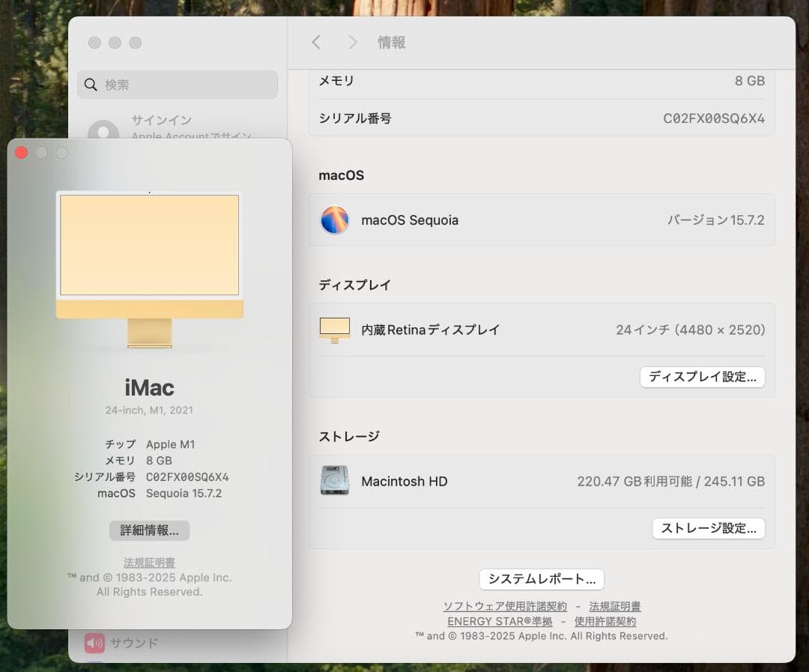The height and width of the screenshot is (672, 809).
Task: Open the ENERGY STAR®準拠 link
Action: pyautogui.click(x=500, y=621)
